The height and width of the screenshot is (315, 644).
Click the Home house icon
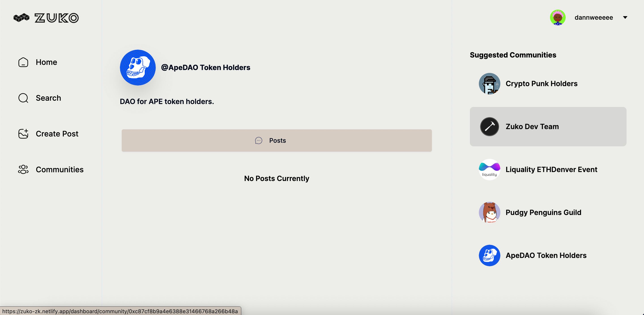pyautogui.click(x=23, y=62)
